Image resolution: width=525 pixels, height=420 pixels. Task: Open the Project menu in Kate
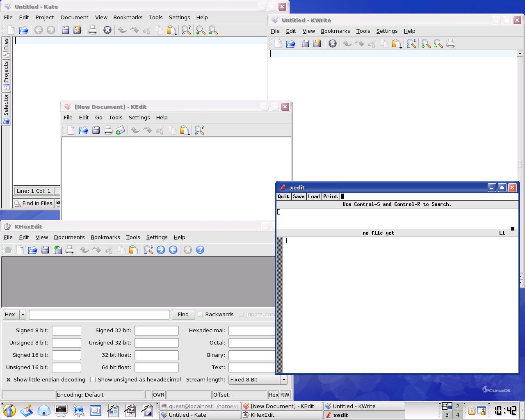(x=45, y=17)
